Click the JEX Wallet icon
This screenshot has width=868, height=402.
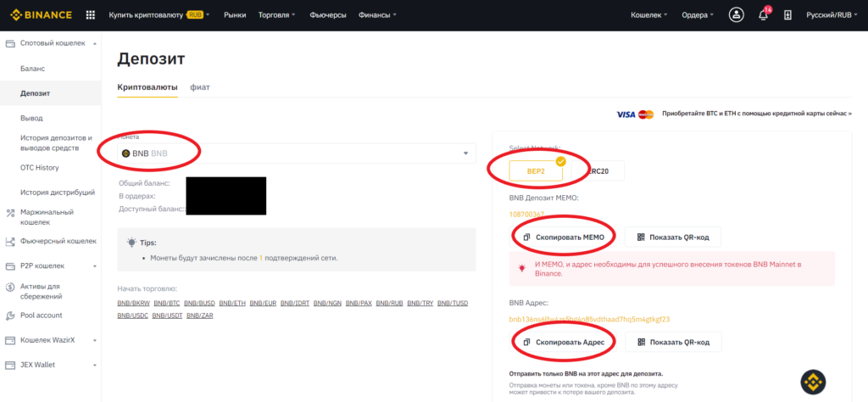pos(10,365)
